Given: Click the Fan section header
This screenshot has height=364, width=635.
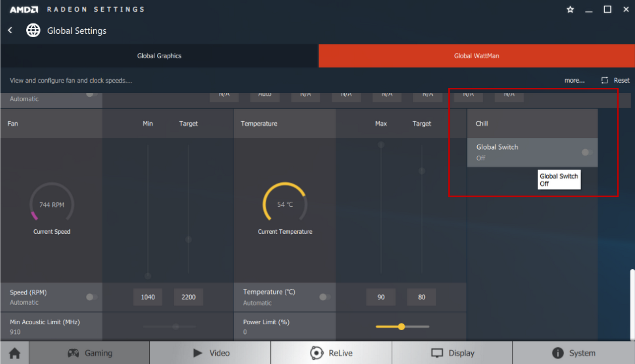Looking at the screenshot, I should (52, 123).
